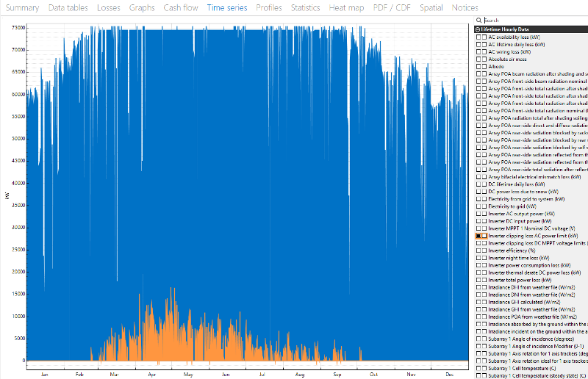The image size is (588, 379).
Task: Enable left checkbox for Inverter efficiency (%)
Action: pos(478,250)
